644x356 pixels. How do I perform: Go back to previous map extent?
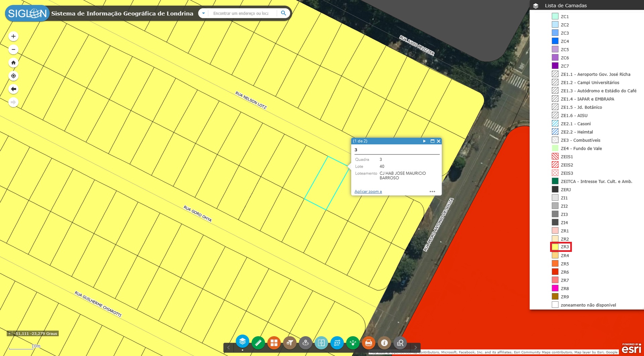tap(13, 89)
